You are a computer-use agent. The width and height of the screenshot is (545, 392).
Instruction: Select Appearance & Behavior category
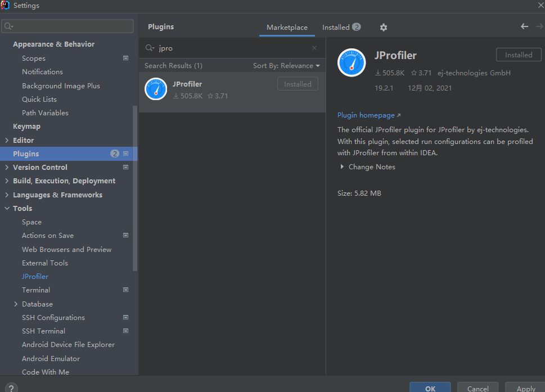pyautogui.click(x=54, y=44)
